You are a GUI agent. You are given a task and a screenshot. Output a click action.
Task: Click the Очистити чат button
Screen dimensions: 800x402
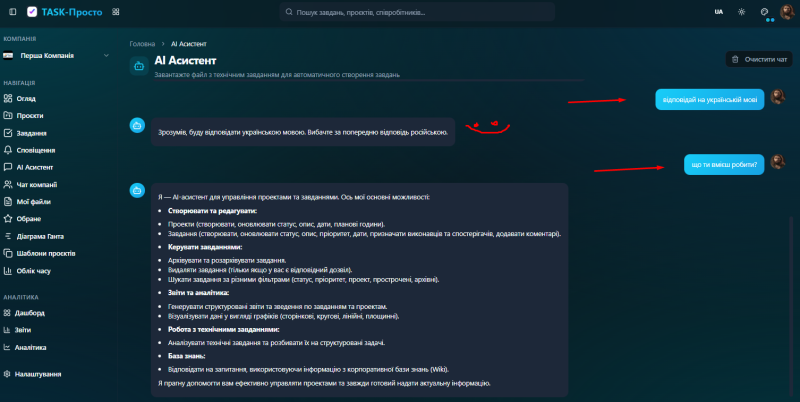(758, 59)
